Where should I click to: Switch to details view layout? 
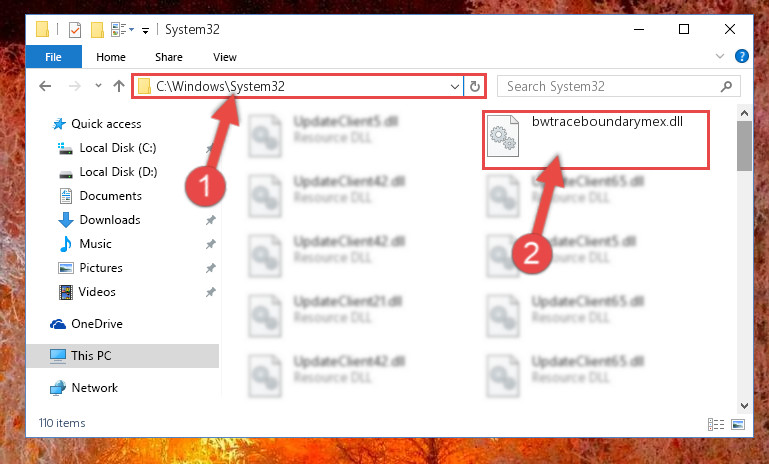(716, 424)
